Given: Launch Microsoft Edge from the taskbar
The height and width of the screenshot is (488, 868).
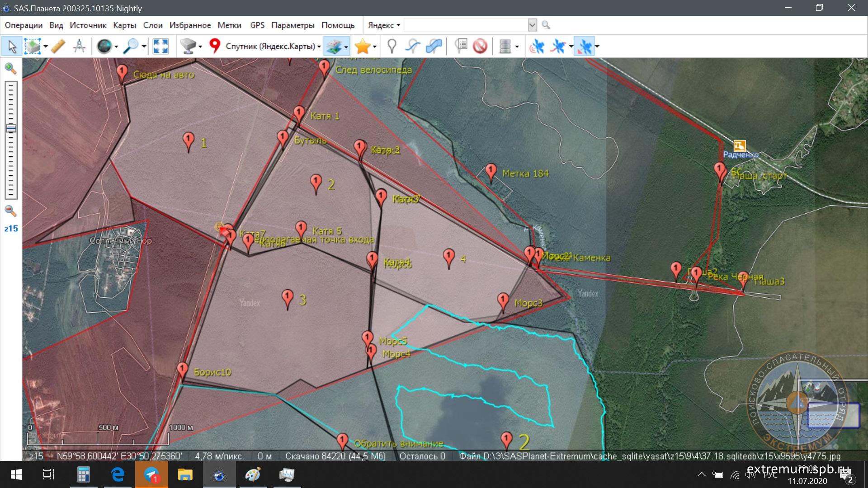Looking at the screenshot, I should pyautogui.click(x=118, y=474).
